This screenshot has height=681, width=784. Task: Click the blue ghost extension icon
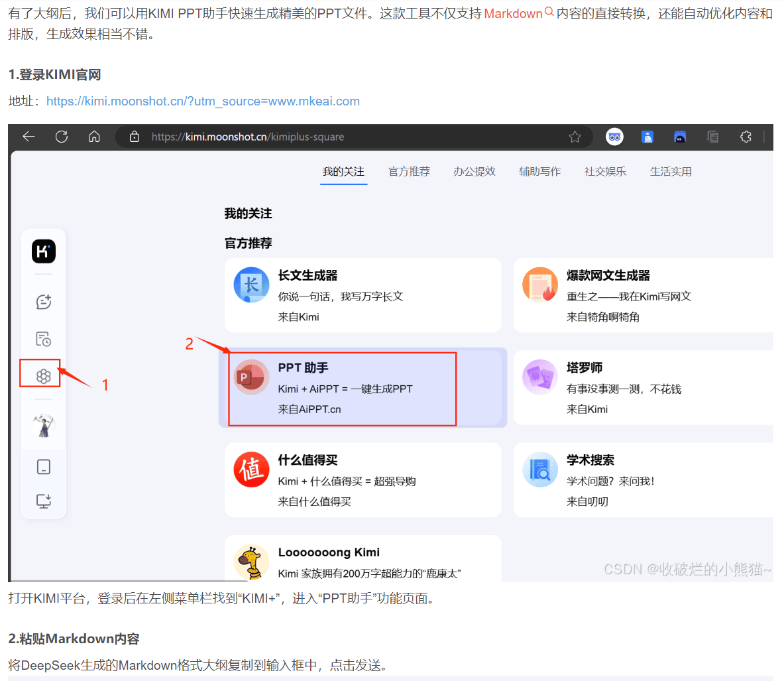tap(647, 137)
